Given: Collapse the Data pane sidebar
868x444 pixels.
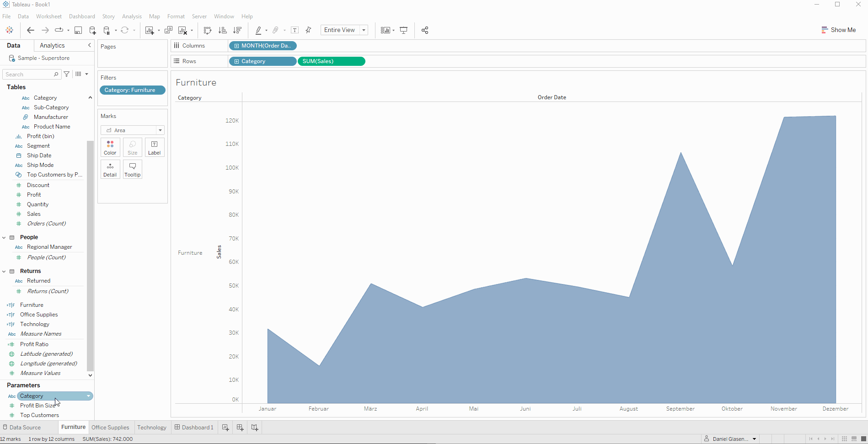Looking at the screenshot, I should pos(90,45).
